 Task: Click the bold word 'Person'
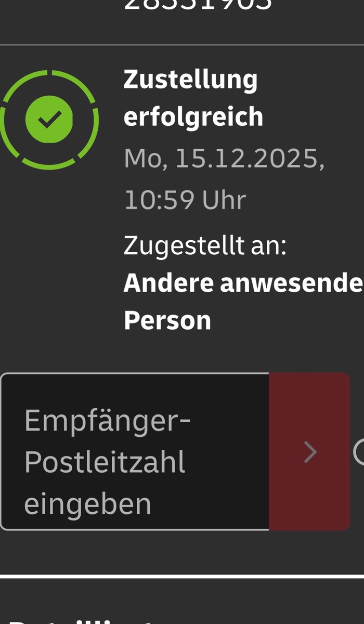coord(167,320)
